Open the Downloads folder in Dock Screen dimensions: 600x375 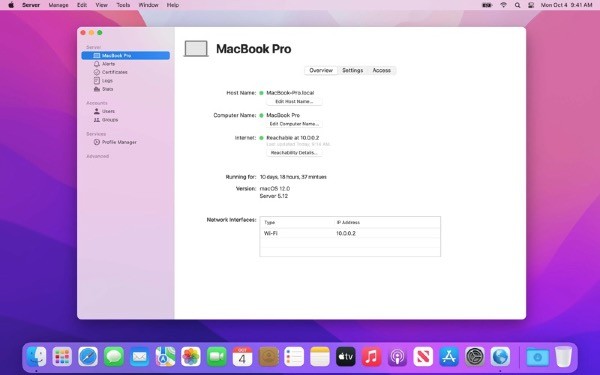pyautogui.click(x=538, y=357)
